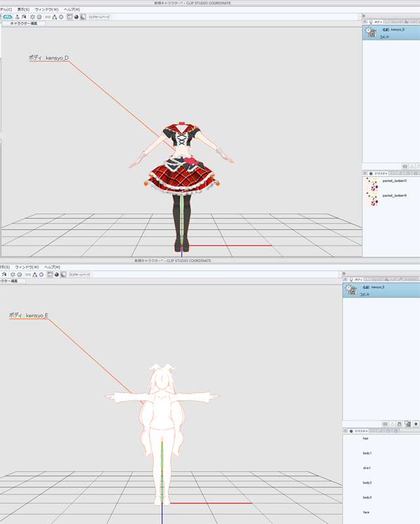Select the hair texture in lower list
Screen dimensions: 420x524
coord(366,438)
